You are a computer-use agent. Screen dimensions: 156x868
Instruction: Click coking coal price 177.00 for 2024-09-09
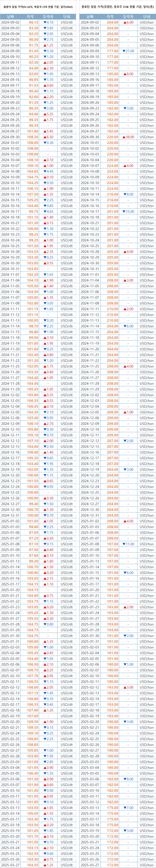112,51
